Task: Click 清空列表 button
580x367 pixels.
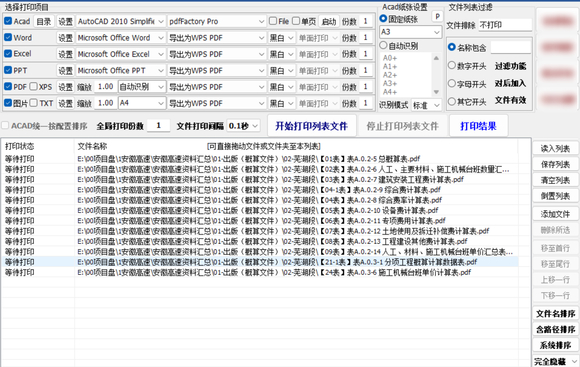Action: [555, 180]
